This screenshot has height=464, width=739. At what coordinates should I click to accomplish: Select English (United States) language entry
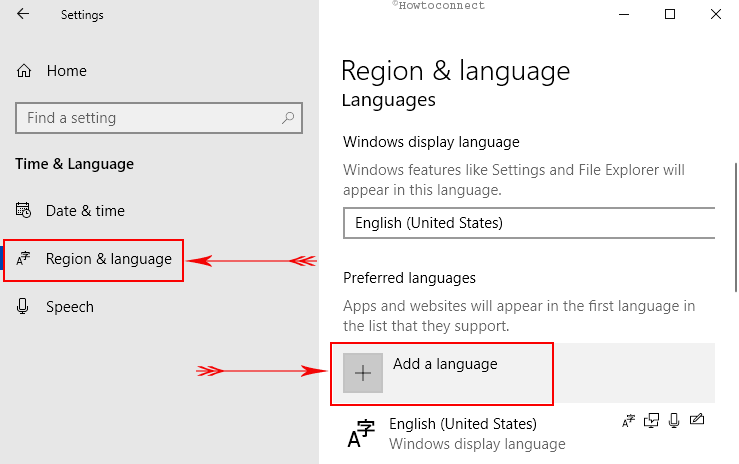[x=528, y=433]
